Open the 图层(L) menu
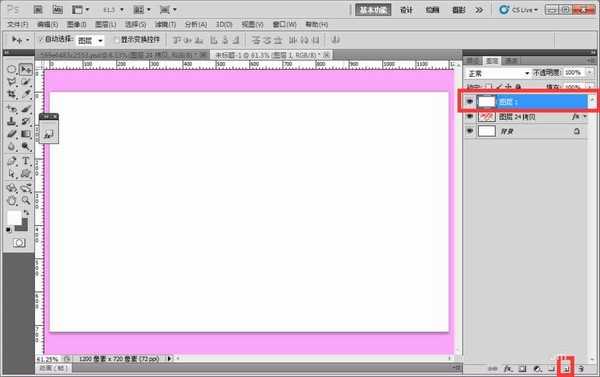This screenshot has height=377, width=600. [106, 24]
